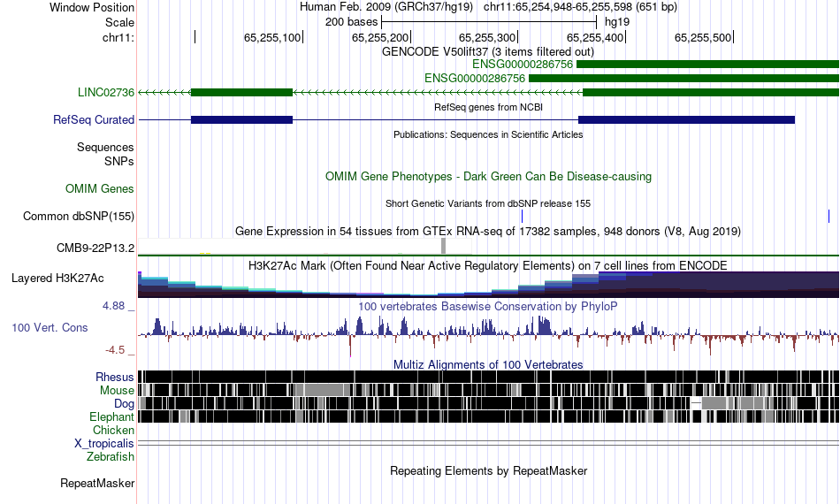Click the lower ENSG00000286756 transcript label
The width and height of the screenshot is (840, 504).
click(x=475, y=78)
